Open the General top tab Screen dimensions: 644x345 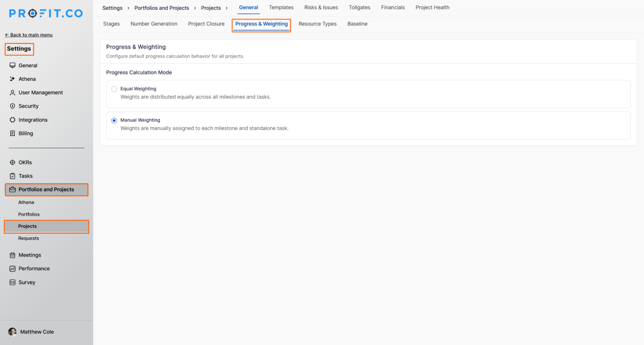(x=248, y=7)
